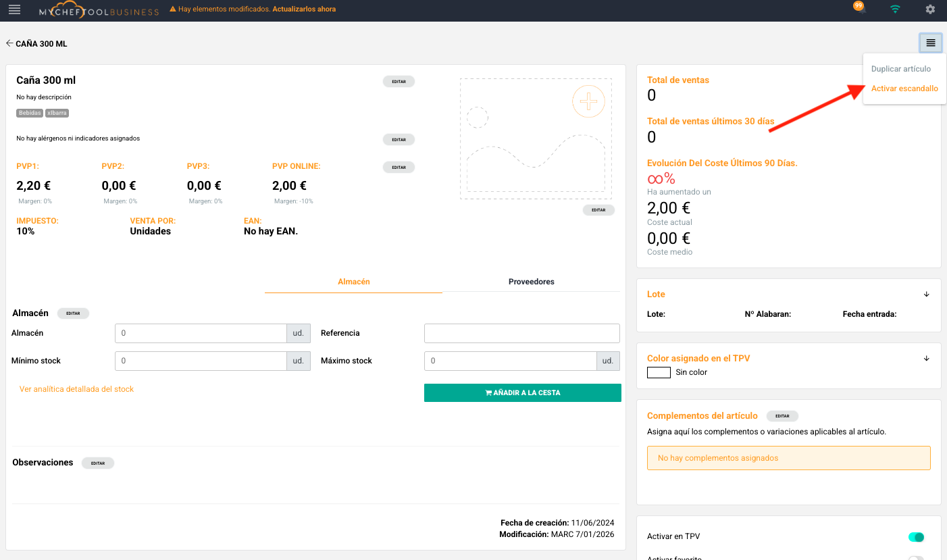Switch to the Almacén tab
947x560 pixels.
tap(353, 282)
